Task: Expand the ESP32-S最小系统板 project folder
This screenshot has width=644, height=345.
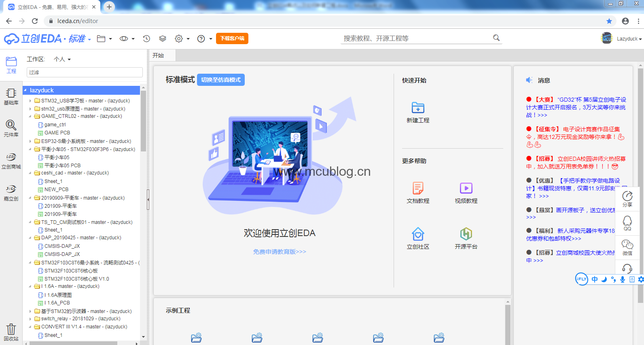Action: (30, 141)
